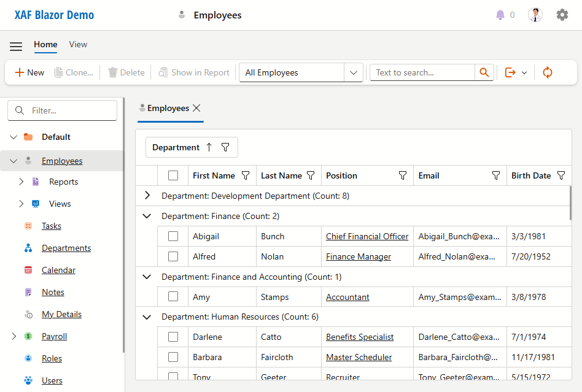Filter the Email column
Viewport: 582px width, 392px height.
(x=496, y=175)
